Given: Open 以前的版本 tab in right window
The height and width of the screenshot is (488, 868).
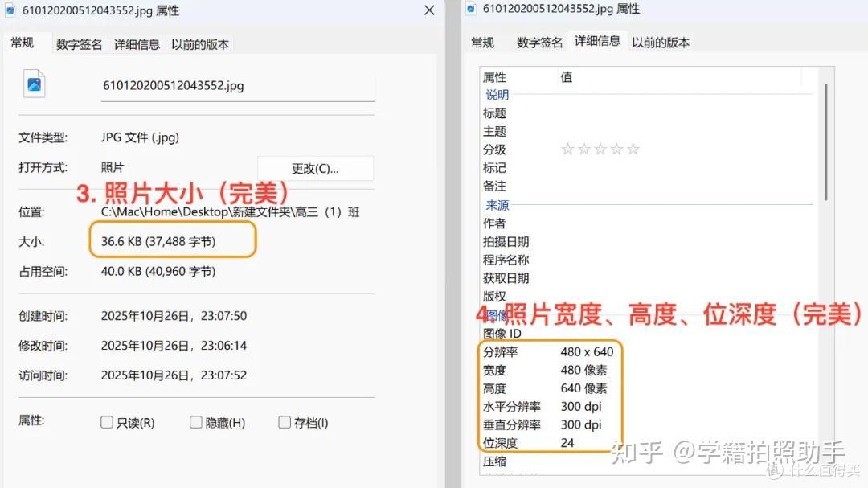Looking at the screenshot, I should 661,42.
